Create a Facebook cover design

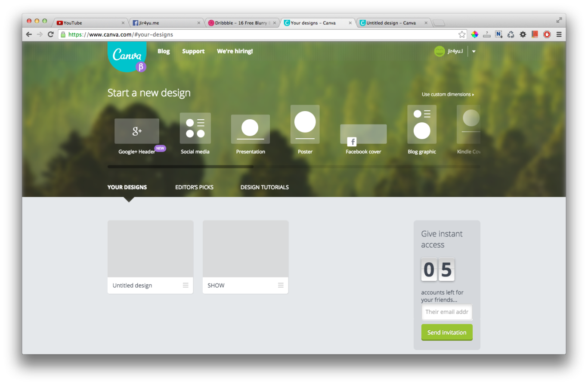(363, 134)
